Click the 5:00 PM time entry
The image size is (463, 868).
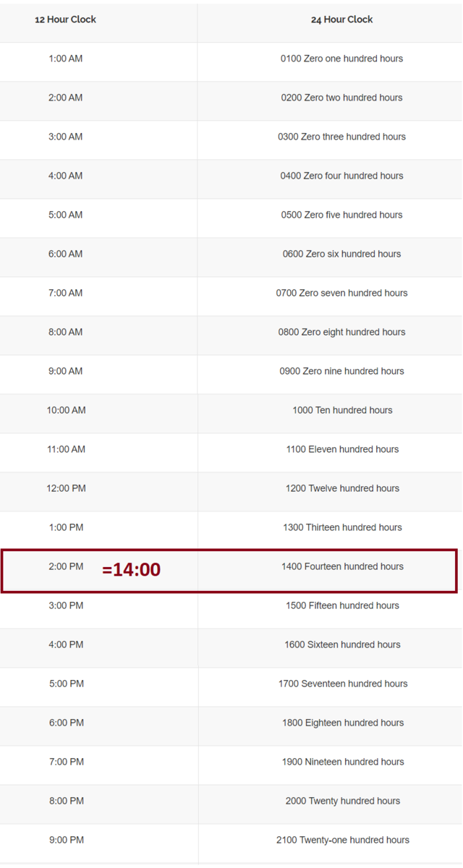(66, 684)
